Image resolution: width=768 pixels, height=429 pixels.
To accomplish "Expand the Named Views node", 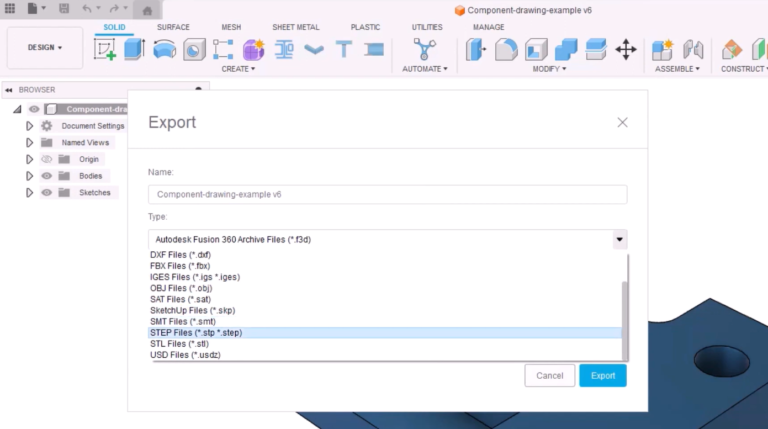I will (30, 143).
